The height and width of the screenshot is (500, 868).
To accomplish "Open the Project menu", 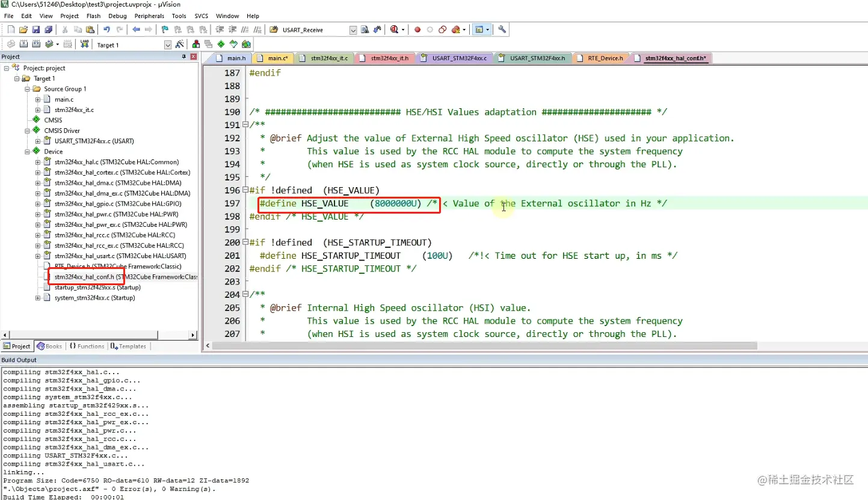I will click(x=70, y=16).
